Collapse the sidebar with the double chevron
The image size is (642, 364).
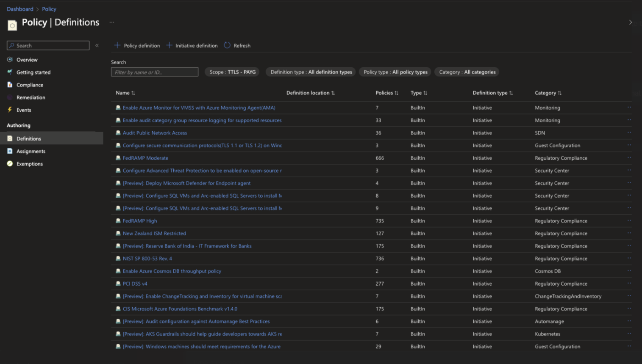[x=97, y=45]
